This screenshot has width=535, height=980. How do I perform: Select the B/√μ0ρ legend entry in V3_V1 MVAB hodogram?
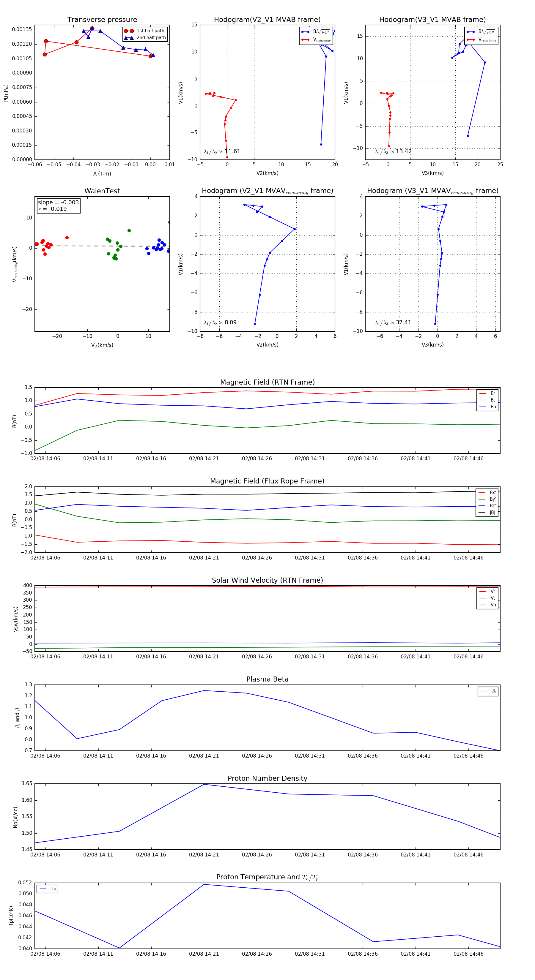click(x=481, y=32)
